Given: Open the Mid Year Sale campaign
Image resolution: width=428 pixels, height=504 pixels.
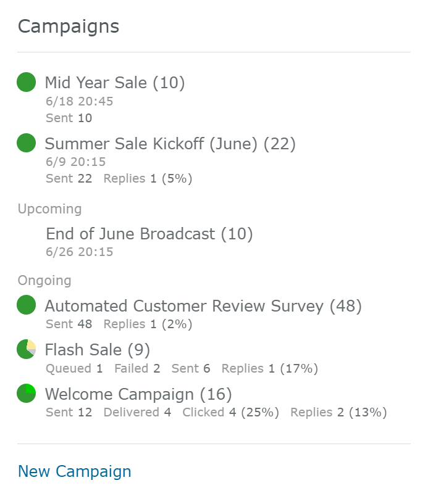Looking at the screenshot, I should tap(115, 83).
